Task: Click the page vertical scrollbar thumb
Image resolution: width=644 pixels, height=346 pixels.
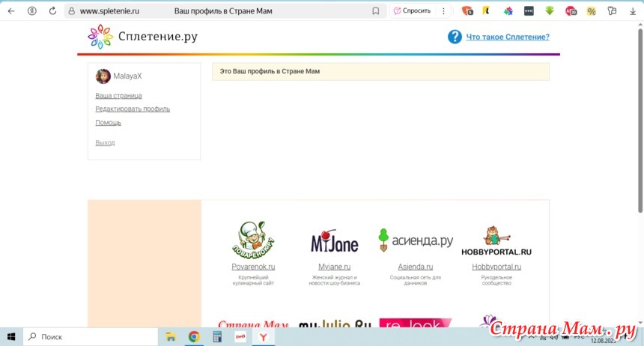Action: tap(640, 121)
